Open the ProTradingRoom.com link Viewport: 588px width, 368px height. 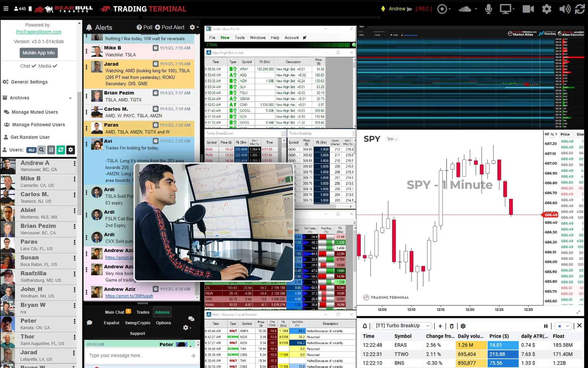(x=39, y=32)
